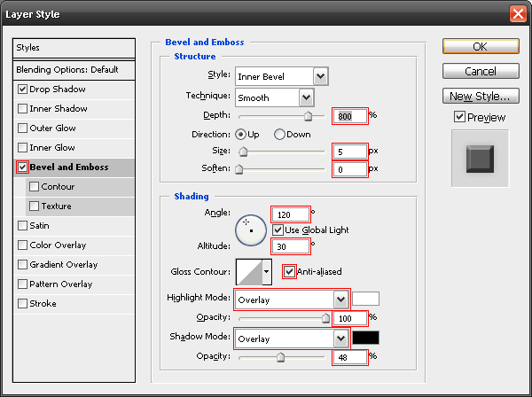Expand the Style dropdown showing Inner Bevel
532x397 pixels.
[x=320, y=77]
